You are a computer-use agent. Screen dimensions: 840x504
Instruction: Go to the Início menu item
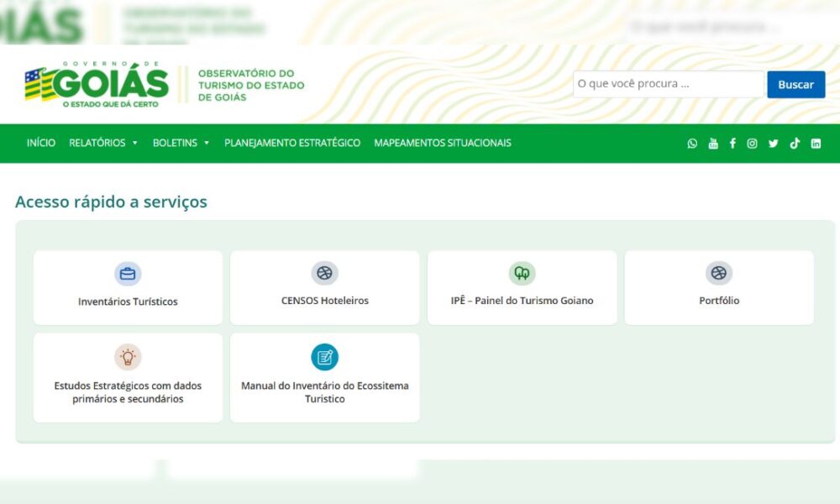[41, 144]
